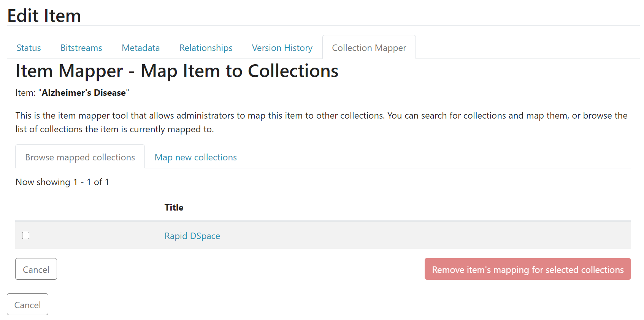Open the Rapid DSpace collection link
Image resolution: width=644 pixels, height=320 pixels.
click(x=192, y=236)
